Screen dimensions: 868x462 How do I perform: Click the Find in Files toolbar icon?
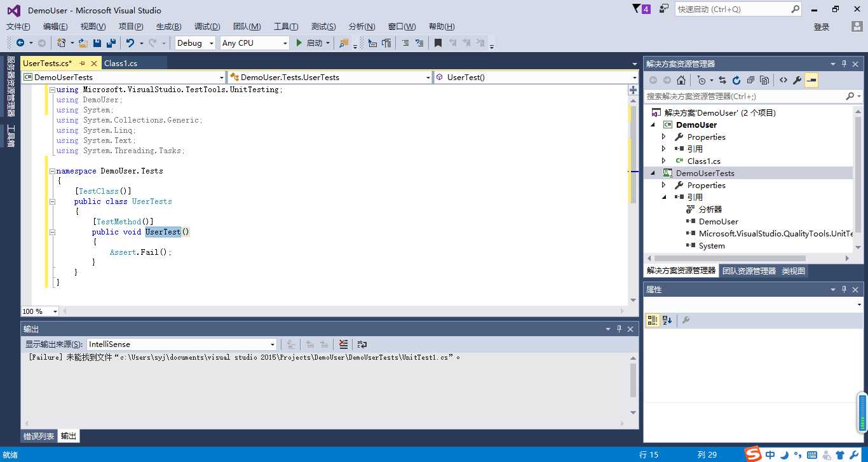[x=344, y=43]
